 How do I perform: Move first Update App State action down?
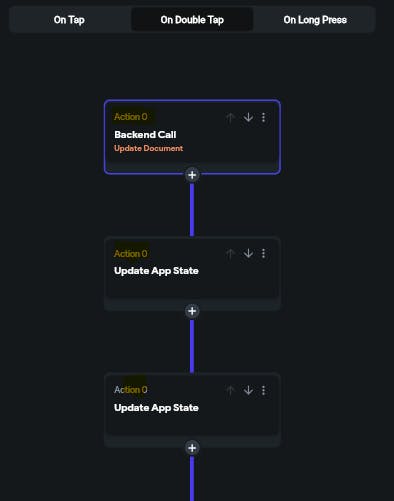[248, 254]
